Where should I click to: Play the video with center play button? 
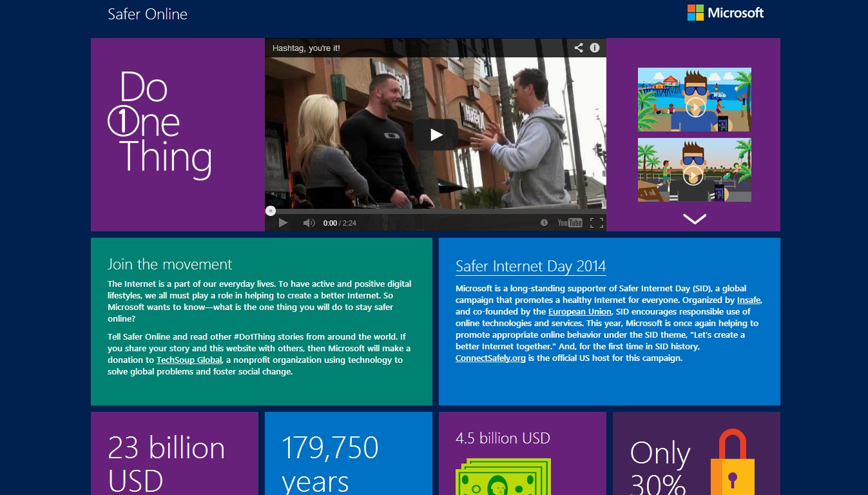pyautogui.click(x=436, y=135)
